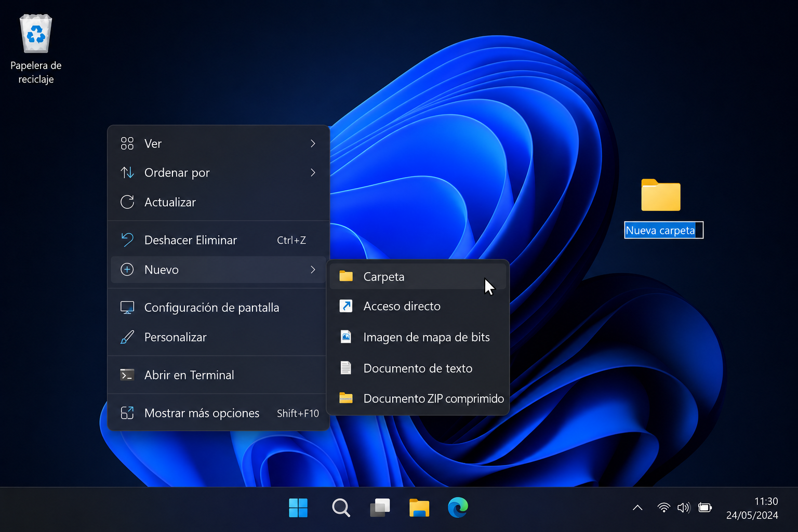Open the Ver submenu entry
This screenshot has height=532, width=798.
click(218, 143)
